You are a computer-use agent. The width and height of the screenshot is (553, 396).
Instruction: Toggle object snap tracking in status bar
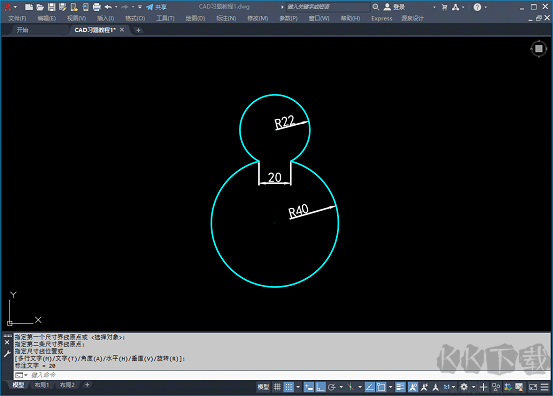click(x=369, y=387)
